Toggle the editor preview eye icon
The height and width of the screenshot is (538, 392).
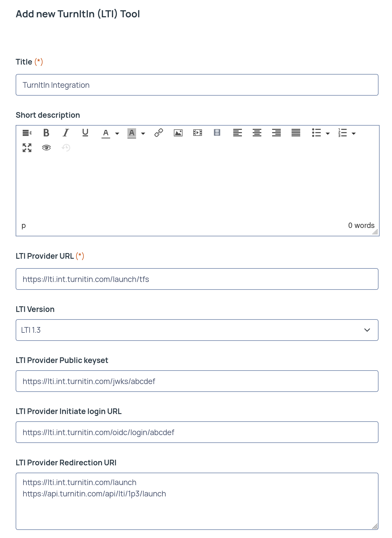[x=46, y=148]
